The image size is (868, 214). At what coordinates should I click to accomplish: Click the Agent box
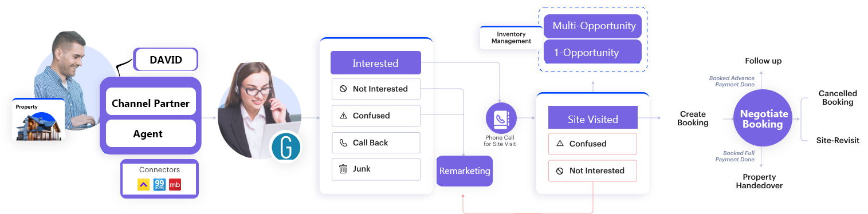pyautogui.click(x=151, y=134)
